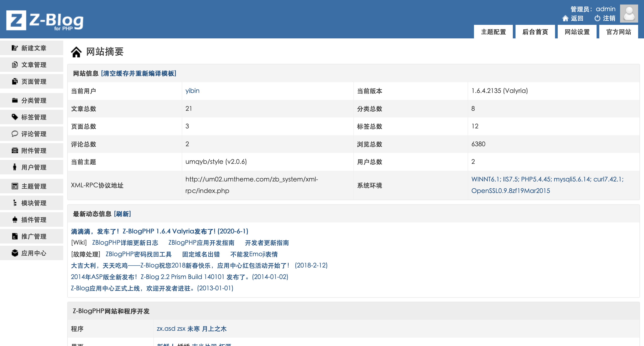Screen dimensions: 644x346
Task: Open the Z-BlogPHP 1.6.4 Valyria发布了 announcement
Action: click(x=159, y=231)
